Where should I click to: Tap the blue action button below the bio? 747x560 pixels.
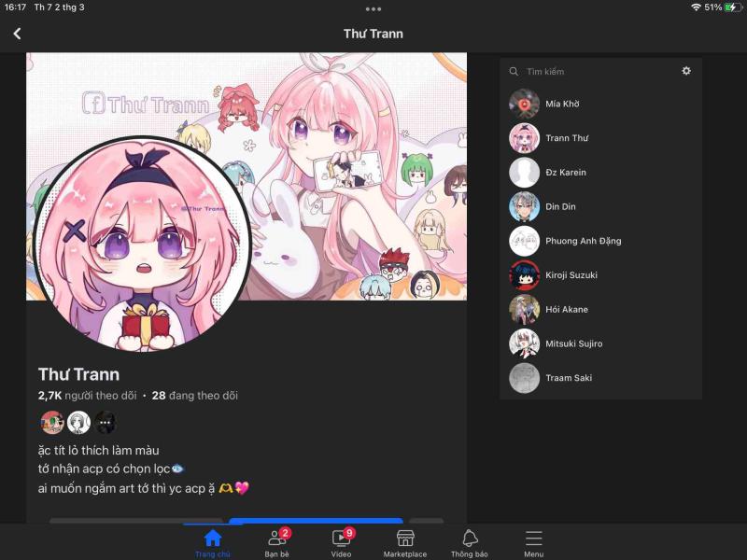316,521
